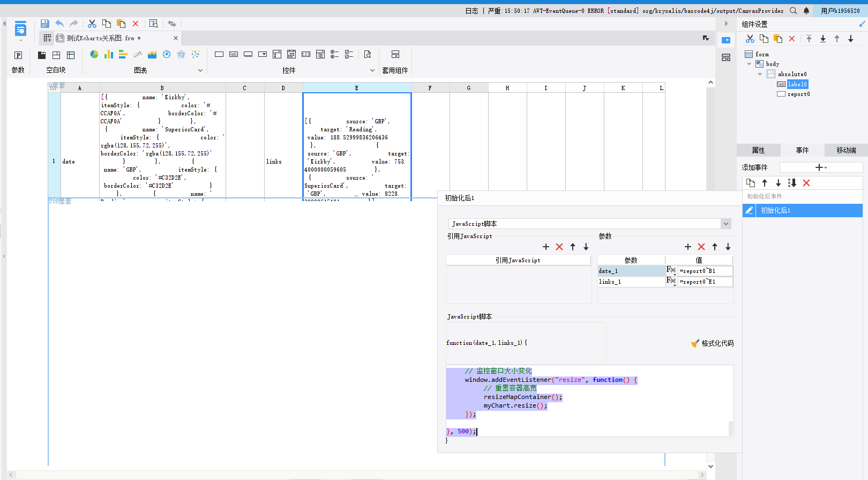Remove a parameter with the red X
This screenshot has height=480, width=868.
coord(701,247)
